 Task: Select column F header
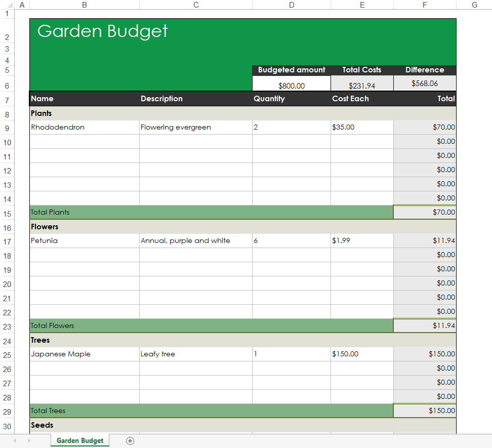[424, 5]
